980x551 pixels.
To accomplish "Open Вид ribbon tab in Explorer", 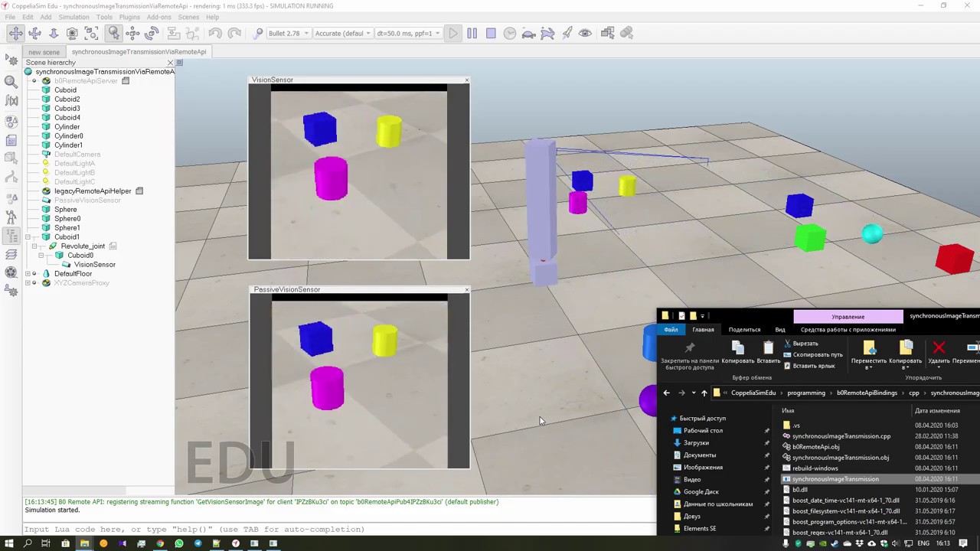I will [x=780, y=330].
